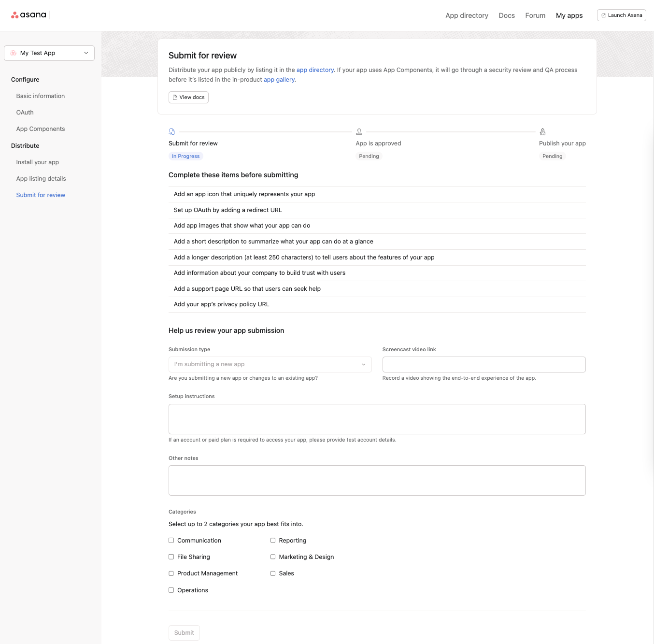Tick the Operations checkbox

click(171, 590)
